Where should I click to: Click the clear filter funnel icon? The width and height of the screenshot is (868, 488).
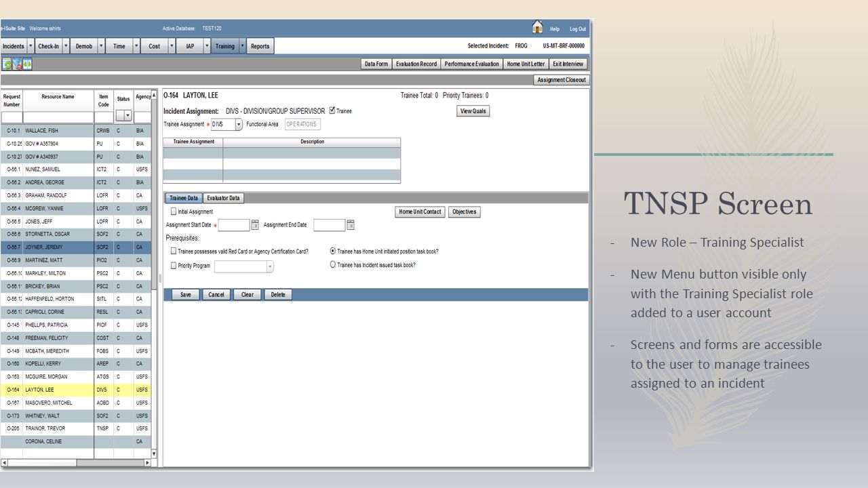(17, 64)
